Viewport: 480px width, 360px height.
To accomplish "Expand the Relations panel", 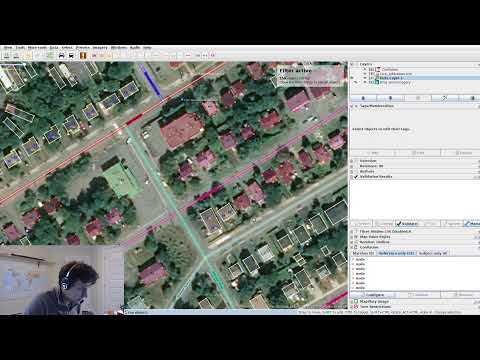I will point(352,166).
